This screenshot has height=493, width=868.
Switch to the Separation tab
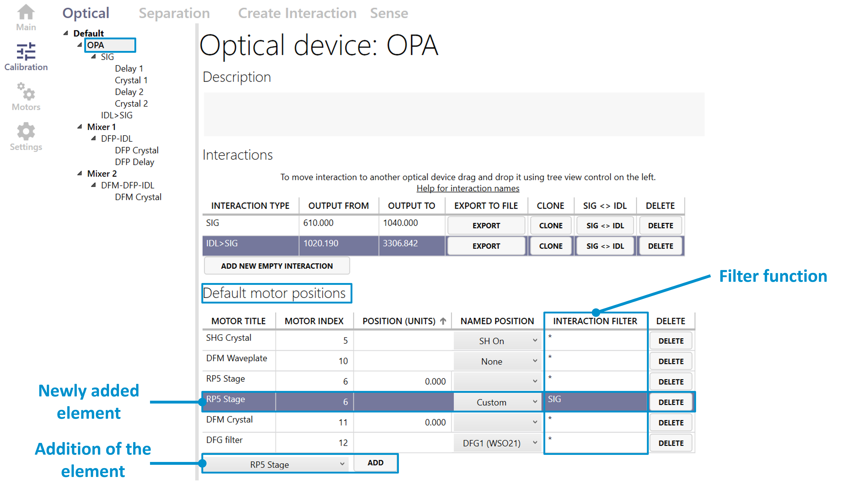pyautogui.click(x=174, y=14)
